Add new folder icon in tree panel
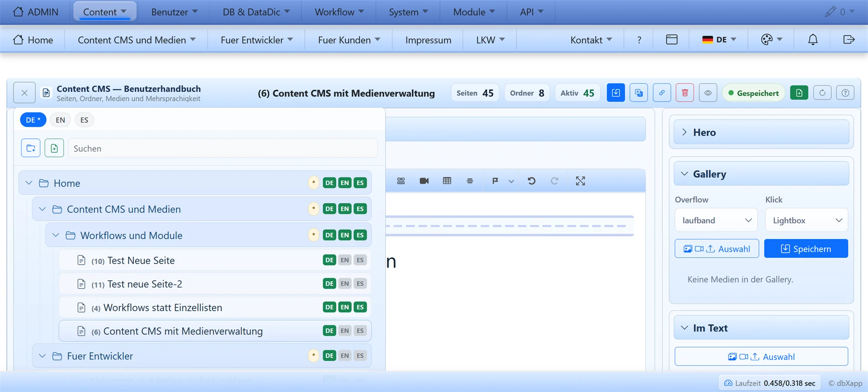Screen dimensions: 868x392 point(31,148)
